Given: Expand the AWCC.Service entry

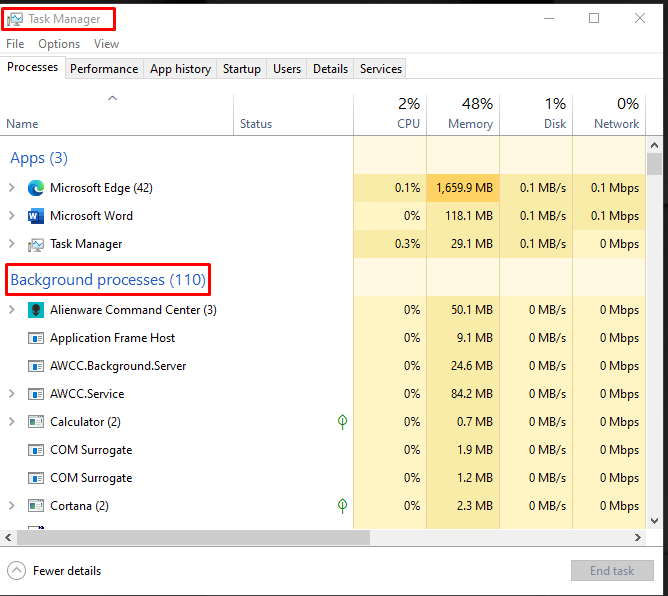Looking at the screenshot, I should pyautogui.click(x=12, y=394).
